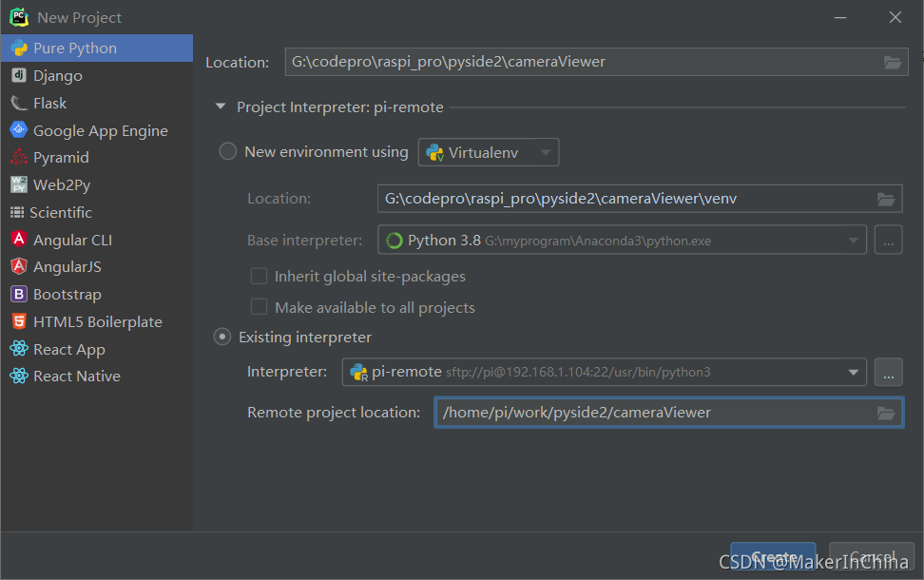Click the Scientific grid icon
This screenshot has width=924, height=580.
pos(17,212)
